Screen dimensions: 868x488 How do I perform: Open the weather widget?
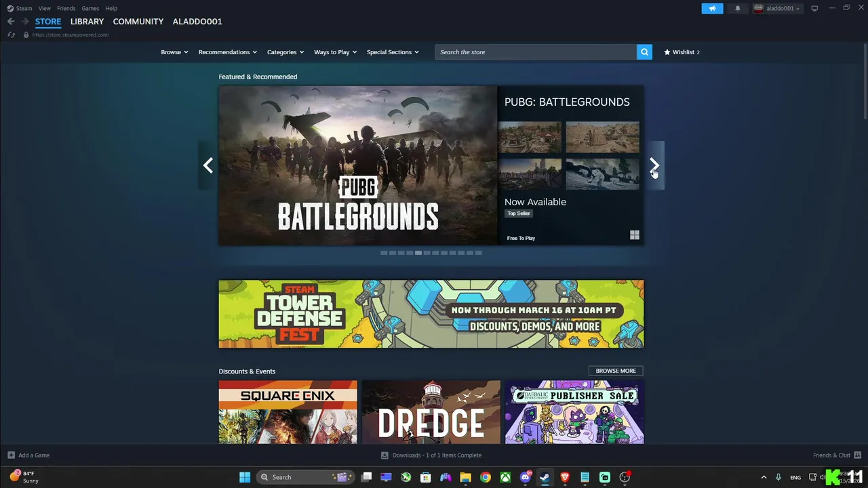click(x=24, y=477)
